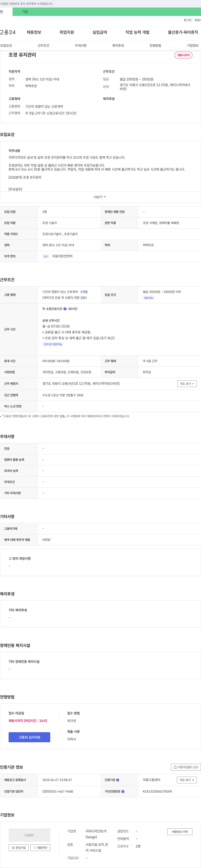This screenshot has height=868, width=201.
Task: Click the 고용24 입사지원 apply button
Action: [29, 737]
